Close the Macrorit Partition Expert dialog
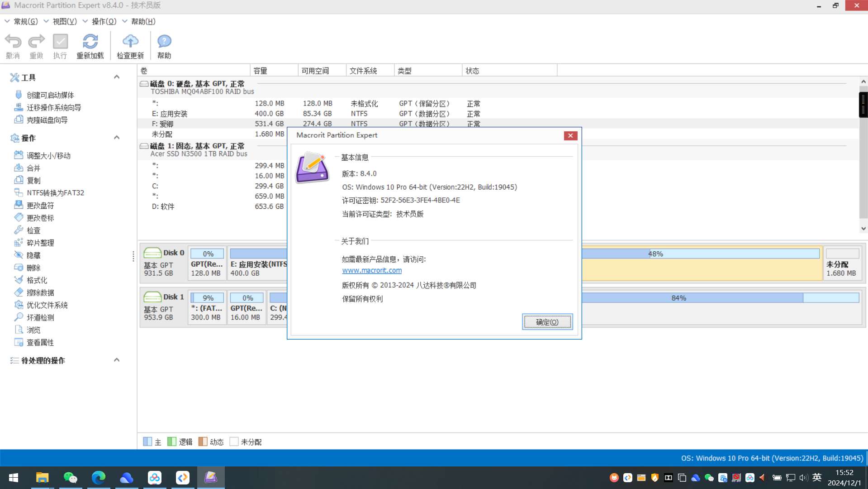The width and height of the screenshot is (868, 489). (570, 135)
